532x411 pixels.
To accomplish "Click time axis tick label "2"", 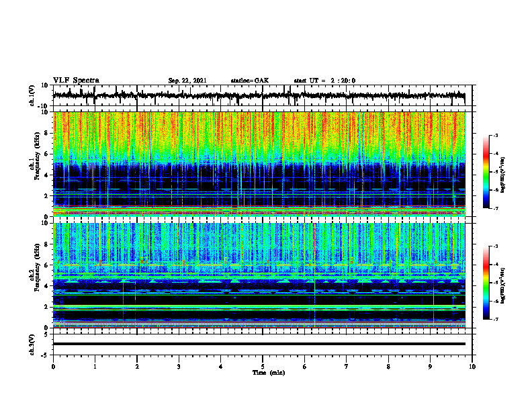I will click(x=137, y=367).
